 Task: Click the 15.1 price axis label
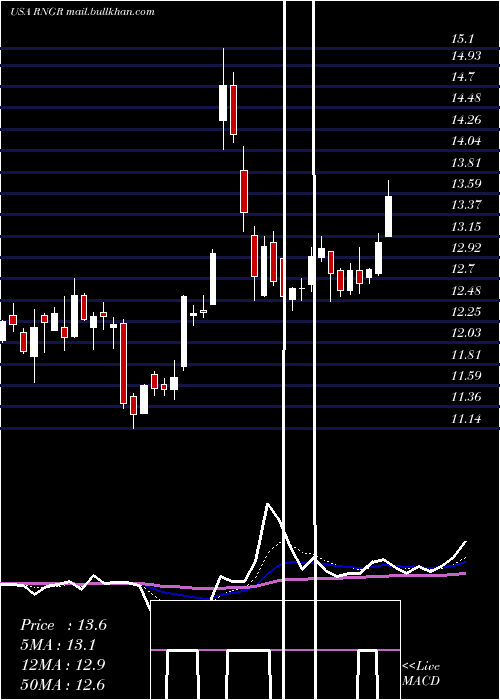tap(462, 39)
